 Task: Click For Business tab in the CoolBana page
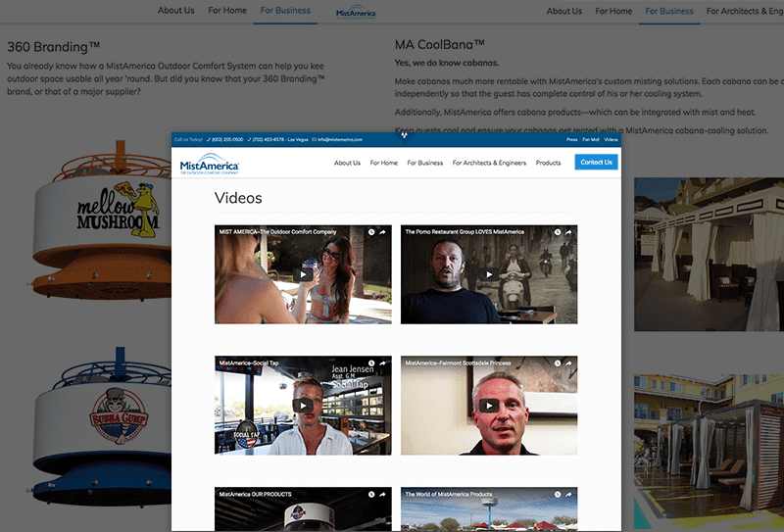[669, 11]
